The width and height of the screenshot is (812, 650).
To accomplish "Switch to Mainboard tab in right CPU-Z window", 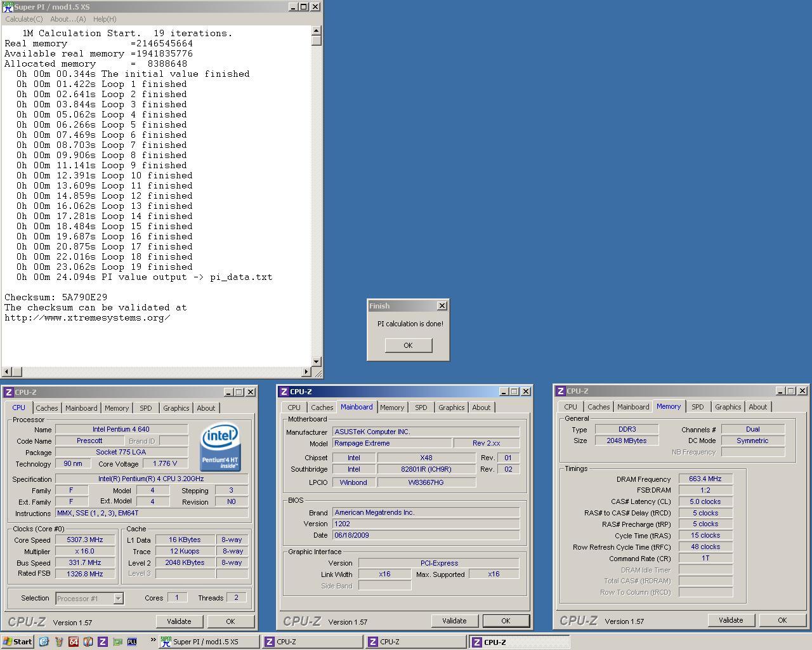I will [633, 407].
